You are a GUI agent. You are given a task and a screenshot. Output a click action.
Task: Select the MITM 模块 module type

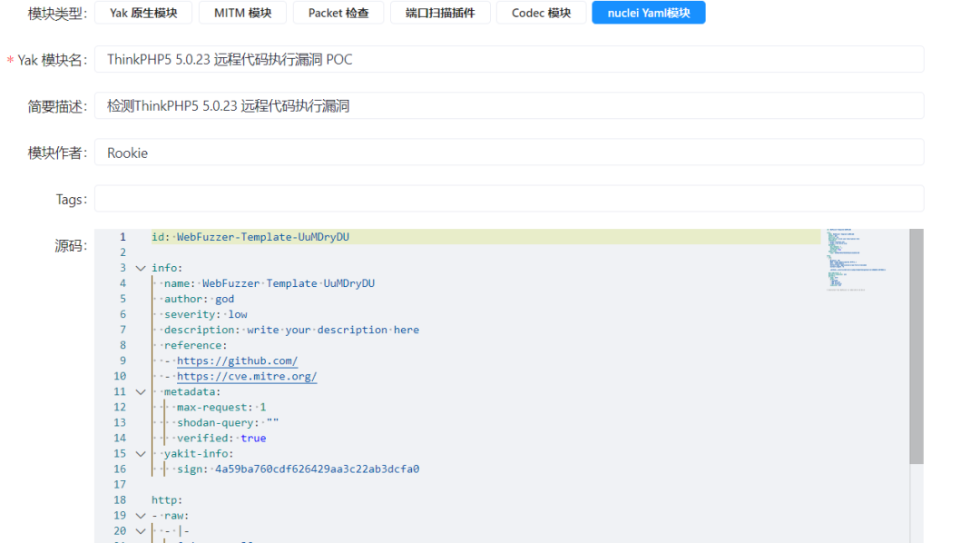click(242, 13)
